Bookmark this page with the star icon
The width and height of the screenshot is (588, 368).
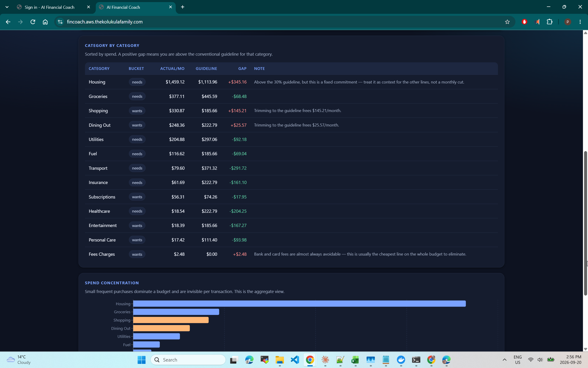tap(507, 22)
